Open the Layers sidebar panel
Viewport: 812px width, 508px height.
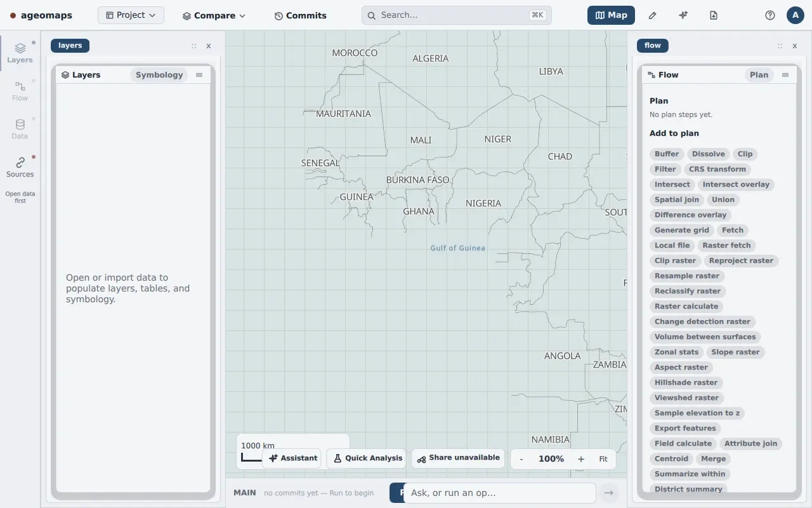click(20, 53)
